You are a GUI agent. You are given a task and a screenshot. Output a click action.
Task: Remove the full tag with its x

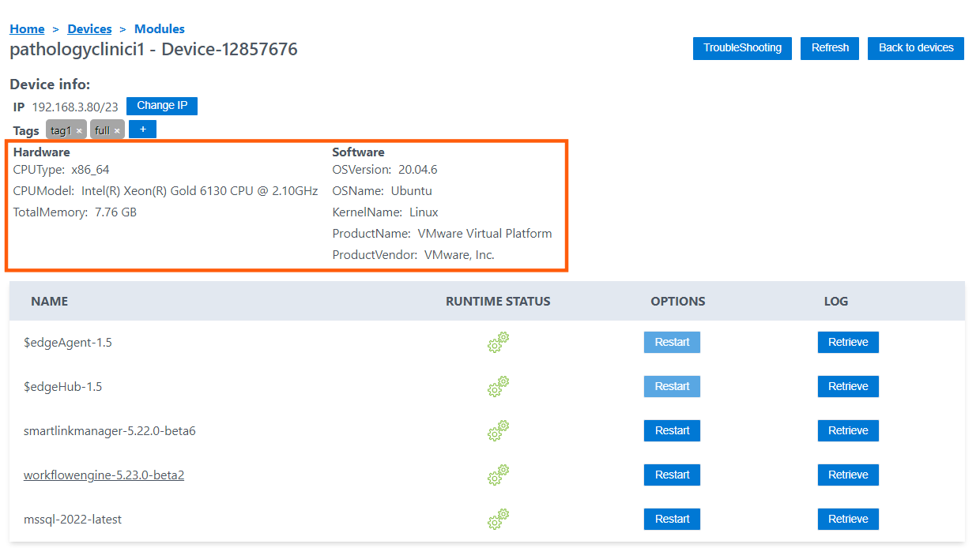point(117,131)
